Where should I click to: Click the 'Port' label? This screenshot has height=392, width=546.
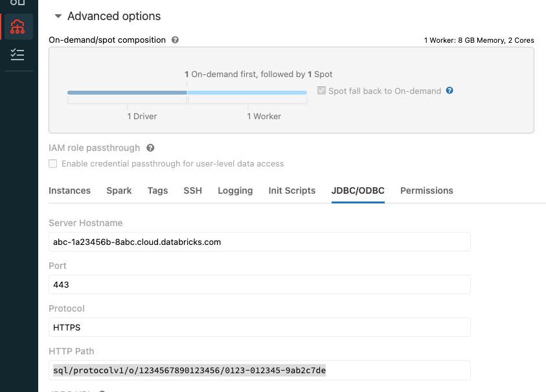point(58,266)
